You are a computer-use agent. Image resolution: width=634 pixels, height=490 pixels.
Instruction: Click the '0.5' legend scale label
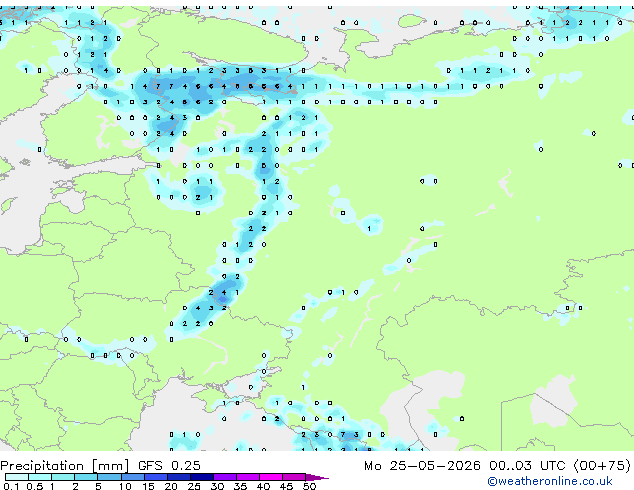pos(35,486)
